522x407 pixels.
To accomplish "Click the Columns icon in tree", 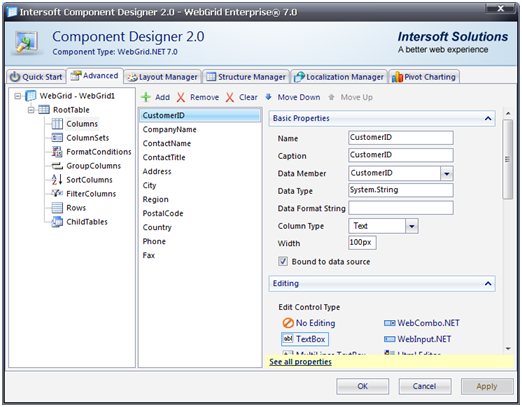I will tap(57, 124).
